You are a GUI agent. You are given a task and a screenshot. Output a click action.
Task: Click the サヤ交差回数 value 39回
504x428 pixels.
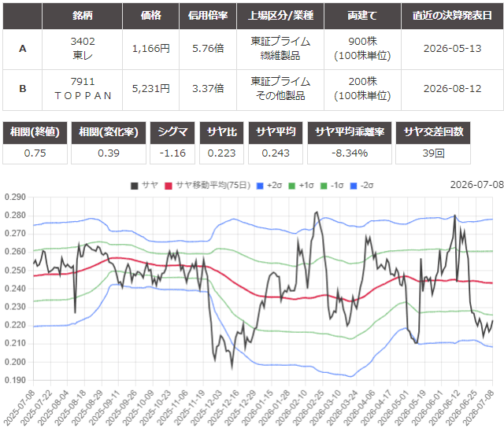coord(433,153)
